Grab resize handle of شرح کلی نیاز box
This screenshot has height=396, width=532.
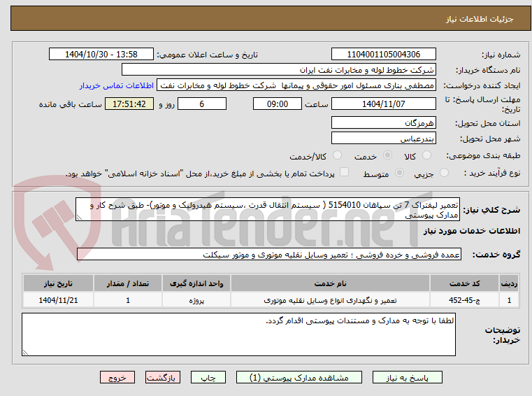click(79, 218)
